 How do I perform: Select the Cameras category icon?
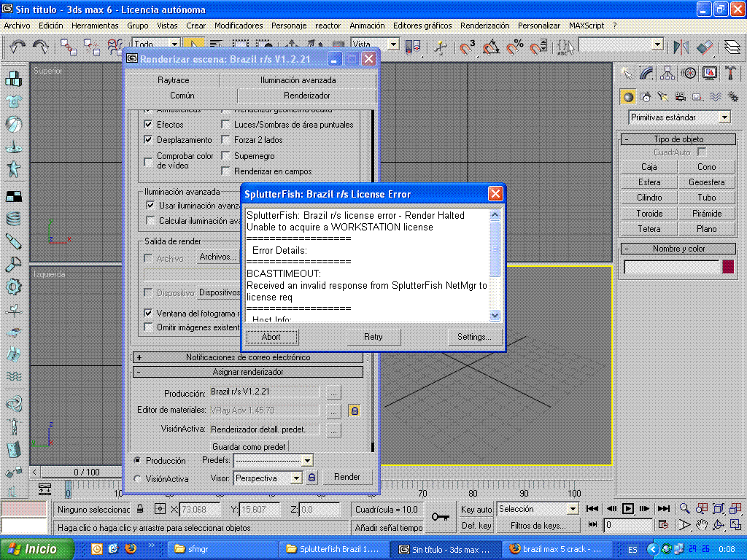681,97
